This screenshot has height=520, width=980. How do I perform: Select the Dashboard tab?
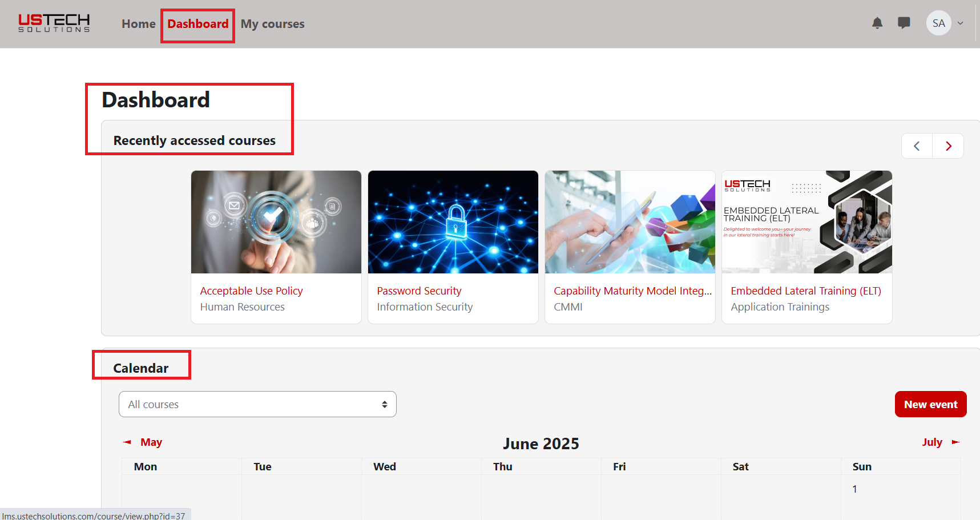pyautogui.click(x=198, y=24)
